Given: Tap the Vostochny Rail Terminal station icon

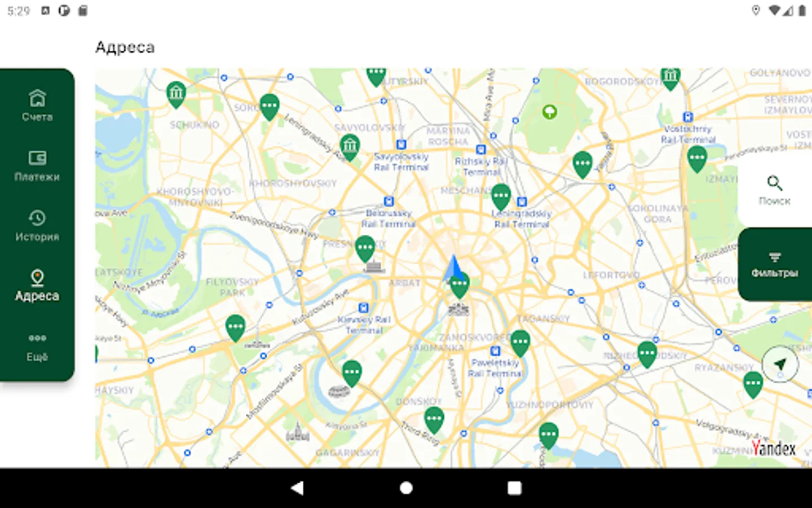Looking at the screenshot, I should pyautogui.click(x=688, y=117).
